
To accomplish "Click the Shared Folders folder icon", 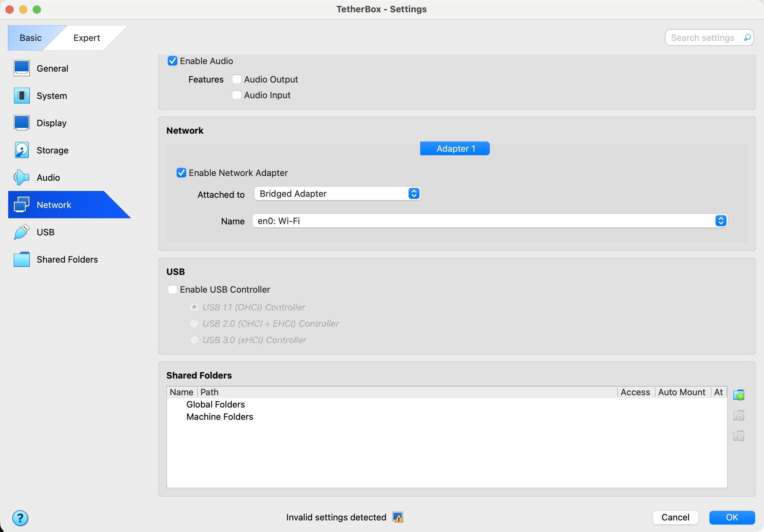I will [x=22, y=259].
